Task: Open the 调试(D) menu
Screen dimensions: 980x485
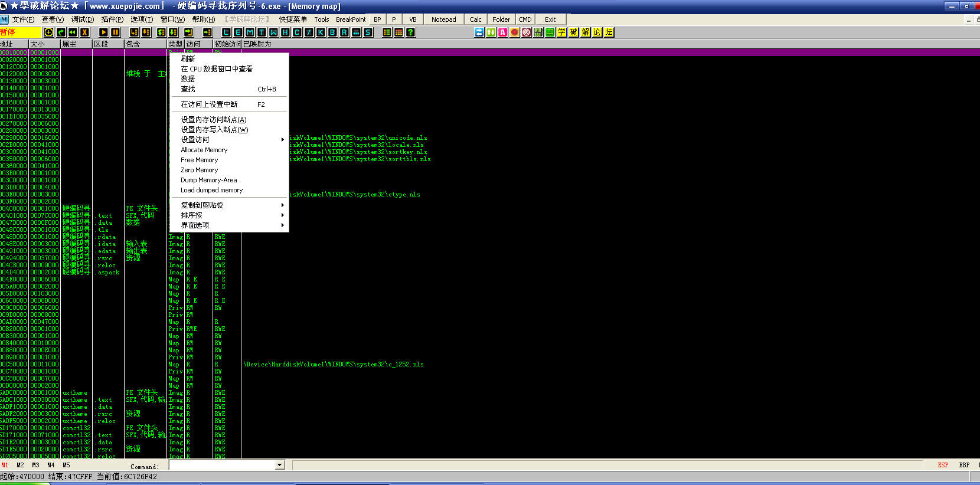Action: (x=83, y=19)
